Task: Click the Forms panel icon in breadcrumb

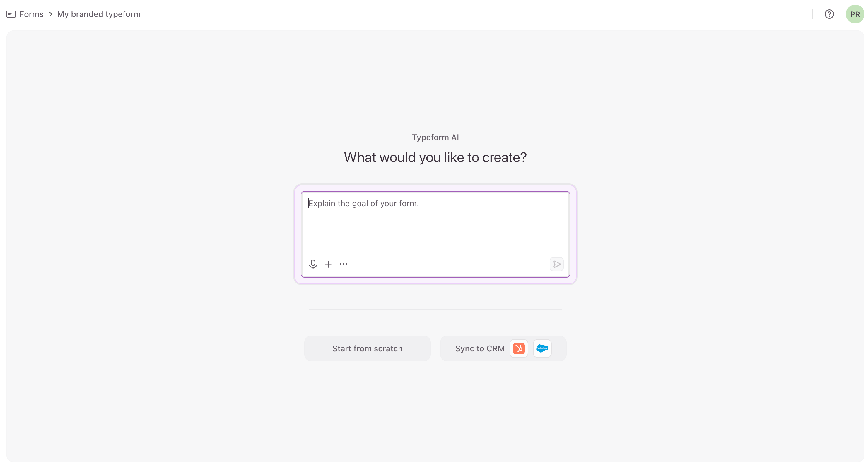Action: (x=11, y=14)
